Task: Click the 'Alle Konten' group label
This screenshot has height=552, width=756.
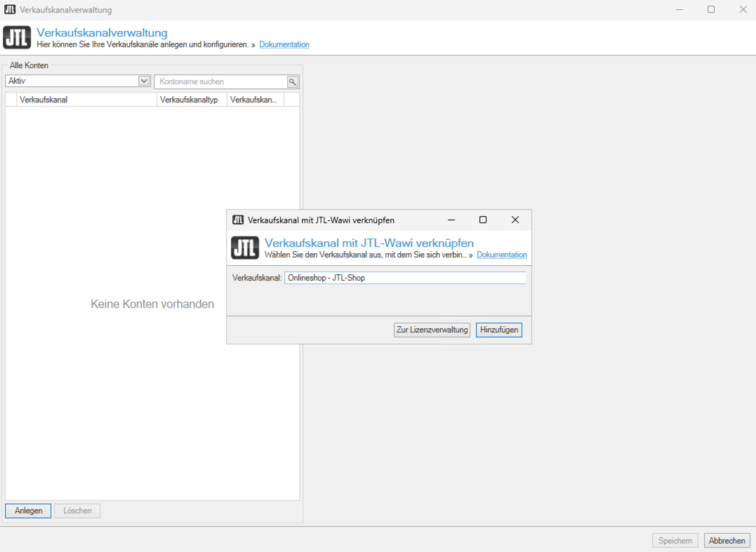Action: (x=29, y=65)
